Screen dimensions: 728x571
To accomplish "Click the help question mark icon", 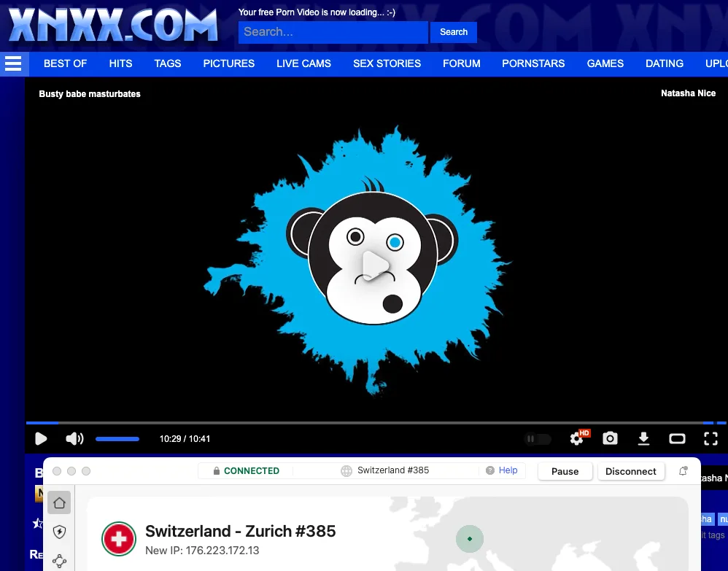I will pos(489,470).
